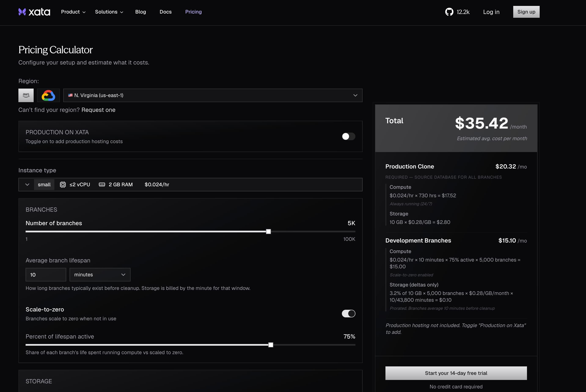This screenshot has height=392, width=586.
Task: Click the Request one region link
Action: (x=98, y=110)
